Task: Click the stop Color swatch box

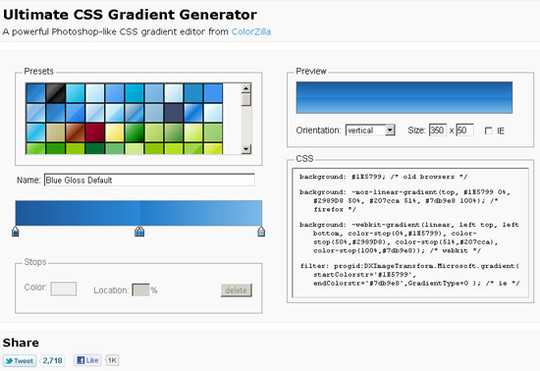Action: click(64, 289)
